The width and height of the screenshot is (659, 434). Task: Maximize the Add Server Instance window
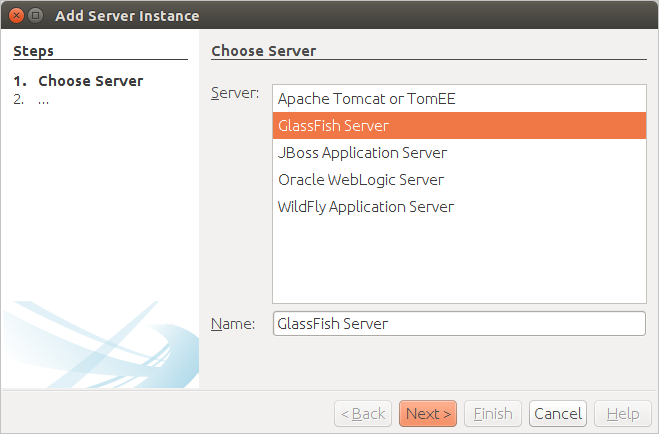pos(36,16)
